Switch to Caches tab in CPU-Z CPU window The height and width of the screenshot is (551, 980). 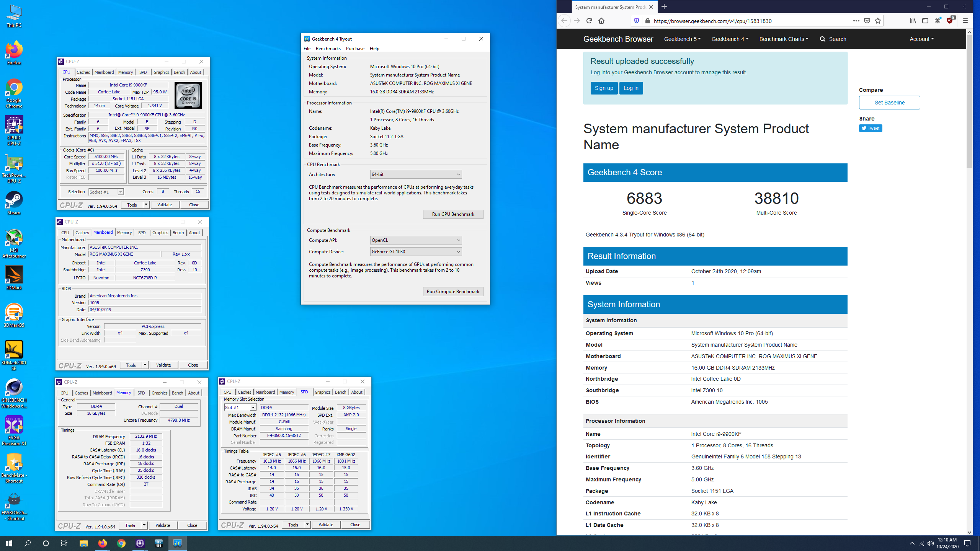[83, 72]
